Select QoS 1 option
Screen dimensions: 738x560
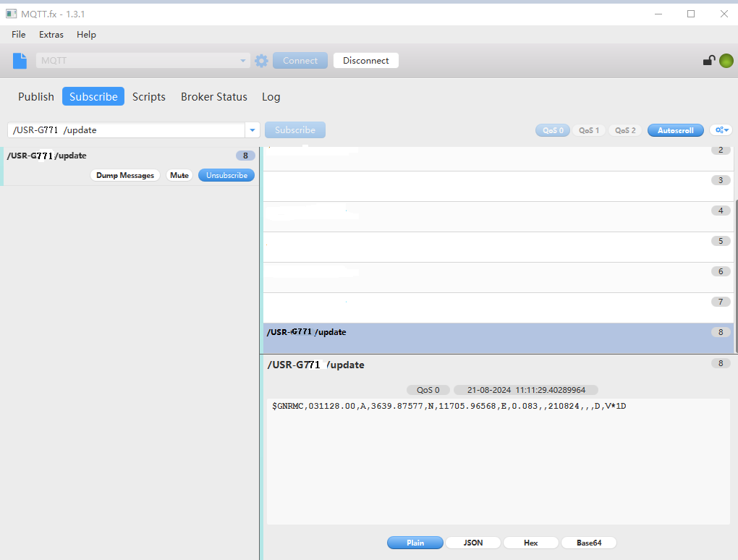(588, 130)
